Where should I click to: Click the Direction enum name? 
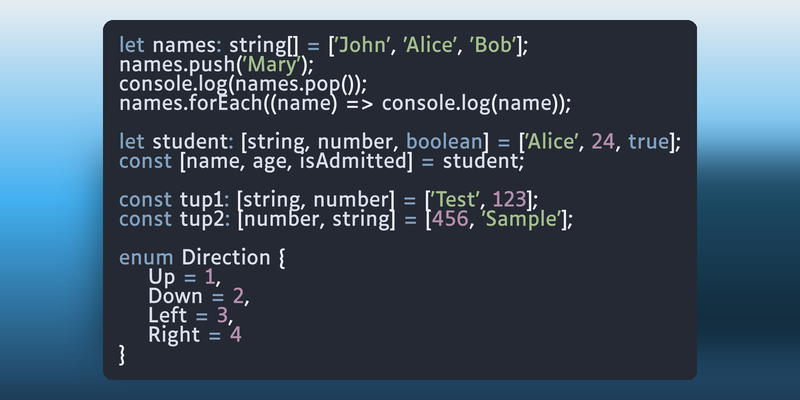tap(226, 257)
